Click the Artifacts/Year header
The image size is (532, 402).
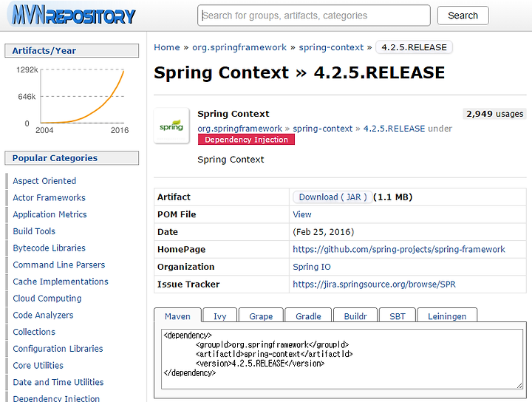click(x=72, y=50)
